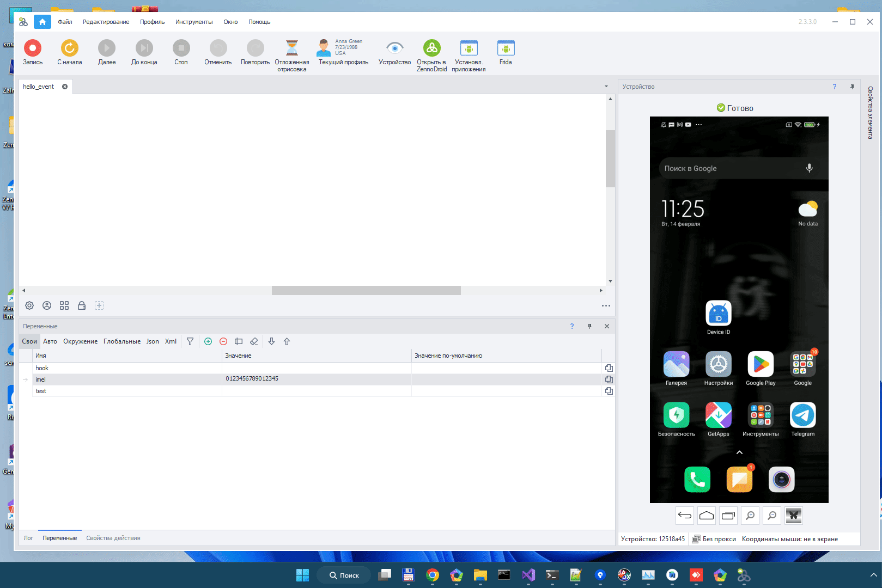Open the three-dots overflow menu under the canvas
Viewport: 882px width, 588px height.
click(x=606, y=305)
